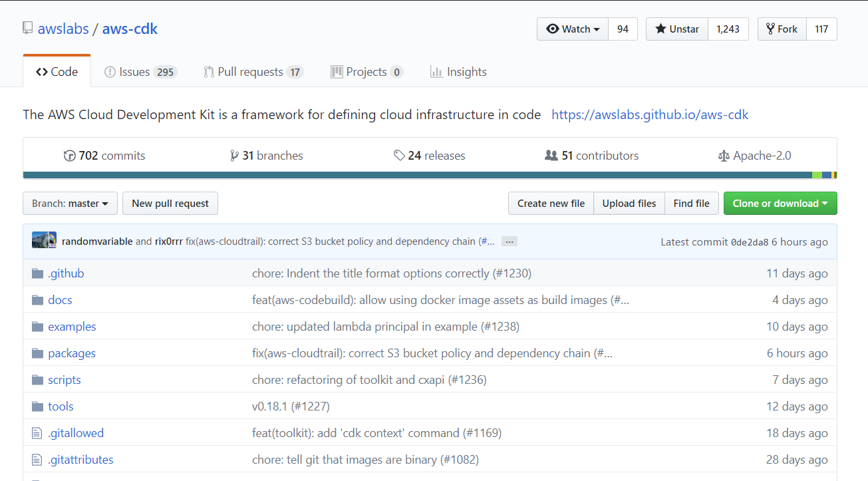Expand the commit message ellipsis
Screen dimensions: 868x481
point(509,241)
